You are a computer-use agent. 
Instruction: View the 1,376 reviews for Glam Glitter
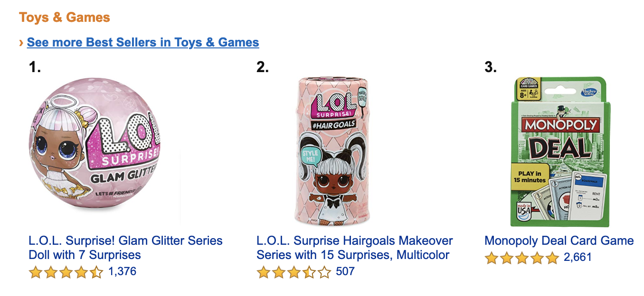[122, 272]
